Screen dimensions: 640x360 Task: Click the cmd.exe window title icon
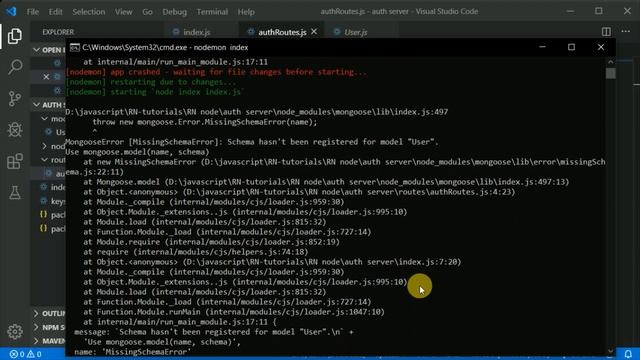[74, 48]
